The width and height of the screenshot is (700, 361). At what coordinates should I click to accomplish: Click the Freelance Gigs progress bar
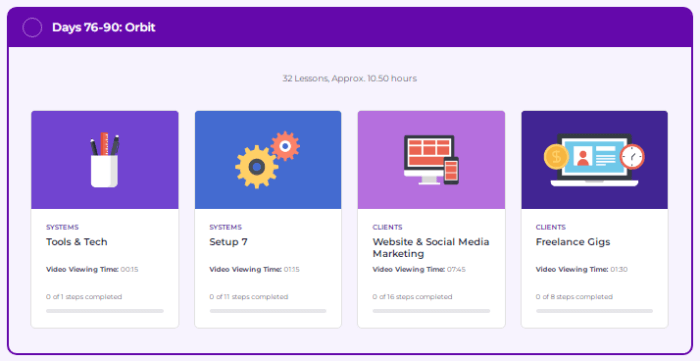pyautogui.click(x=594, y=311)
